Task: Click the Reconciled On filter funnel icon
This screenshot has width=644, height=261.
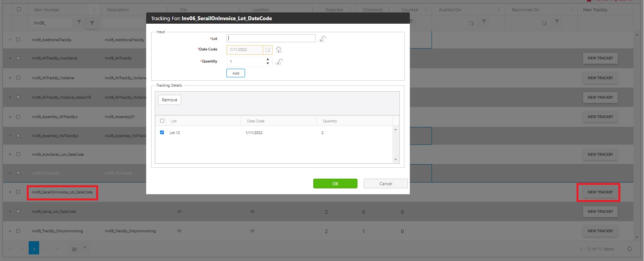Action: [557, 22]
